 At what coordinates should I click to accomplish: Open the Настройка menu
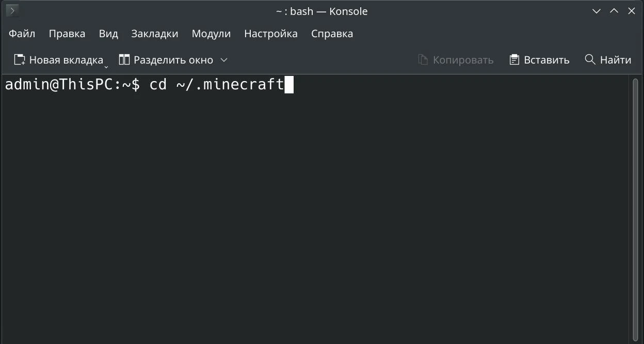(x=271, y=34)
